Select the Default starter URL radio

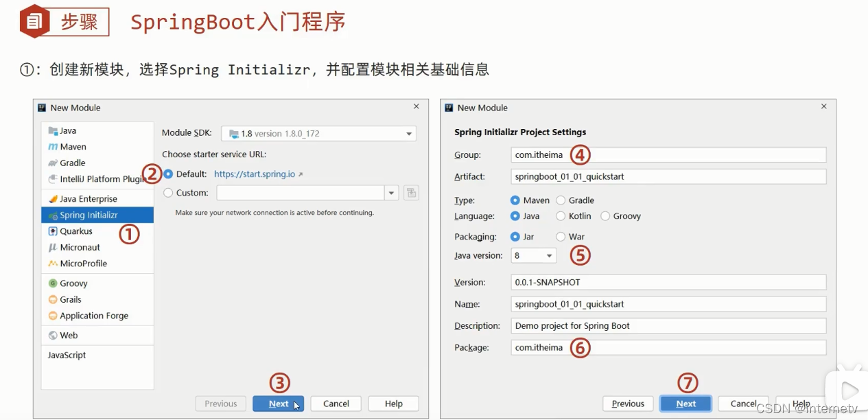(169, 174)
